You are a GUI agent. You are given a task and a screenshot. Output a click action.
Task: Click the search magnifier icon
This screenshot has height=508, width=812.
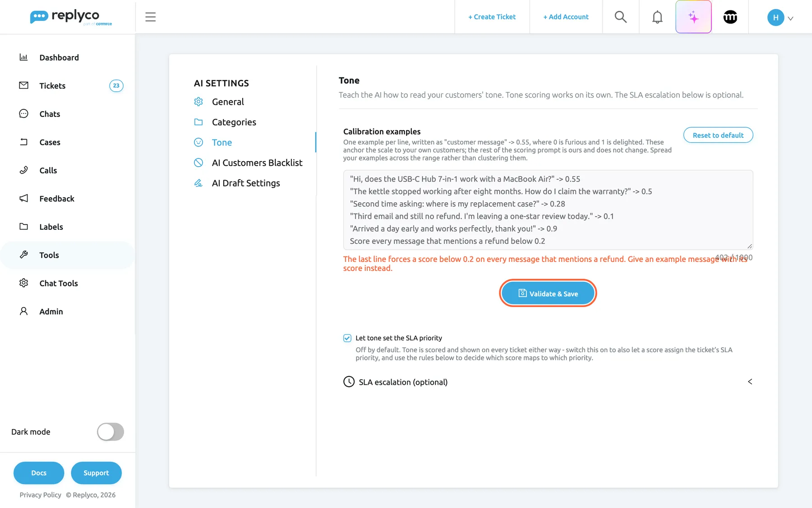point(621,17)
